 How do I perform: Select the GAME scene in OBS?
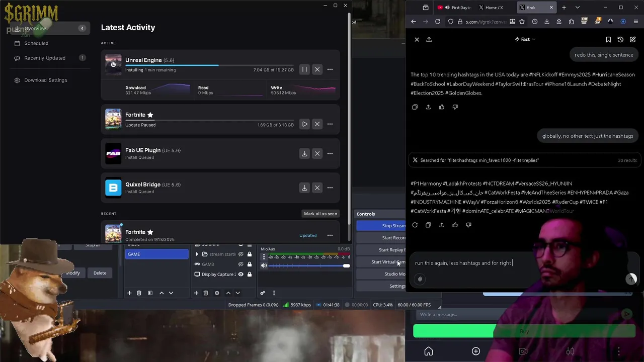coord(156,254)
